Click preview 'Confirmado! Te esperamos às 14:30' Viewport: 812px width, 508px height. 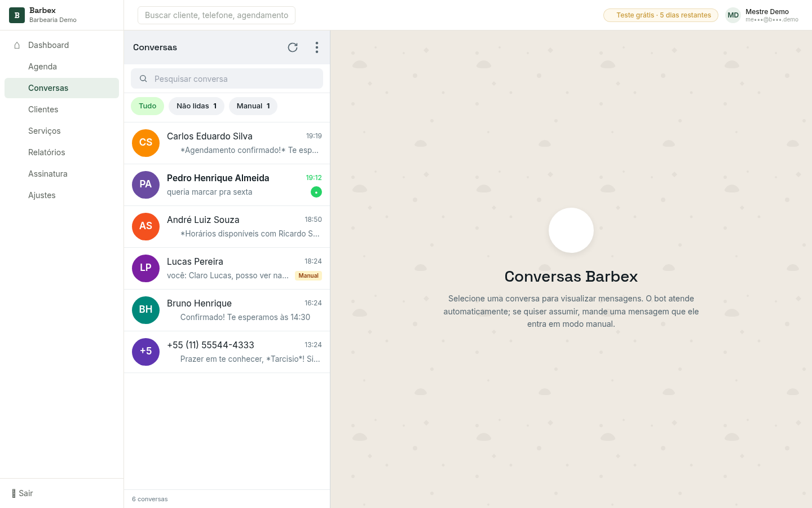tap(245, 317)
